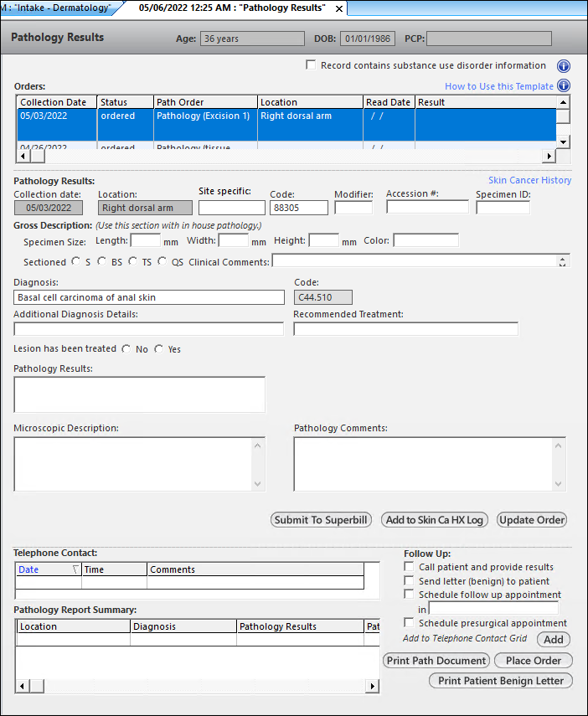
Task: Select the BS sectioned radio button
Action: [102, 261]
